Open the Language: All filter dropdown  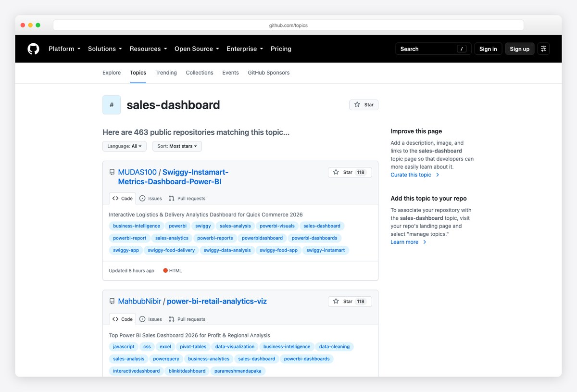(125, 146)
